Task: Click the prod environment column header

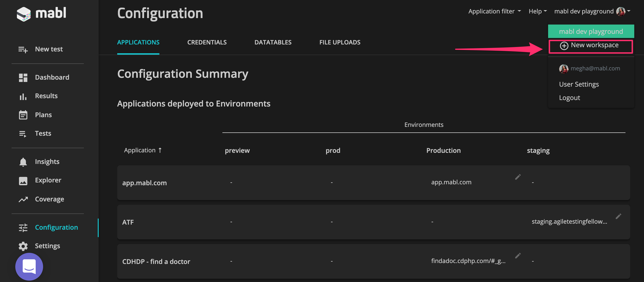Action: tap(333, 150)
